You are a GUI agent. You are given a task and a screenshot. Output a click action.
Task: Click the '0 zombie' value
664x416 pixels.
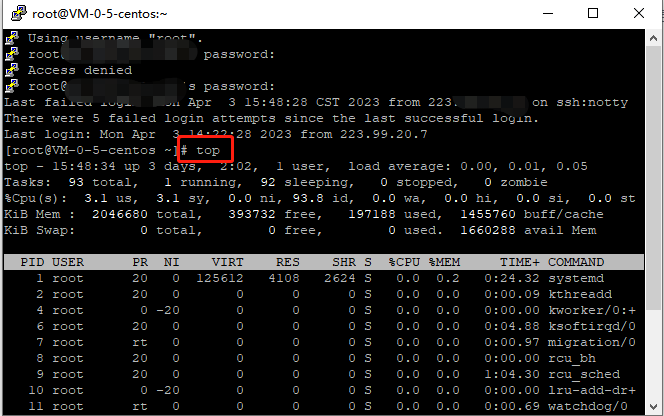[x=516, y=182]
